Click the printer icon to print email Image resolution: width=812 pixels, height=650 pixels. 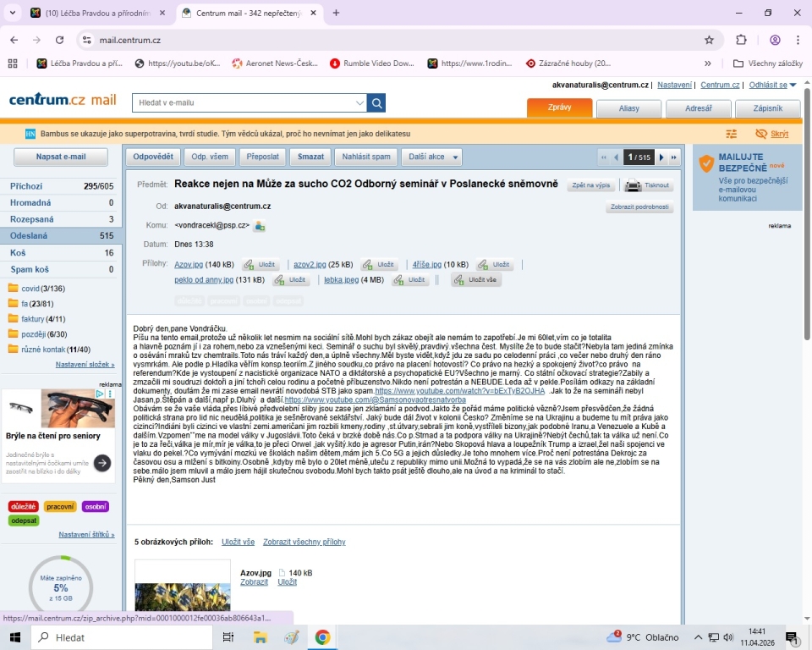633,185
